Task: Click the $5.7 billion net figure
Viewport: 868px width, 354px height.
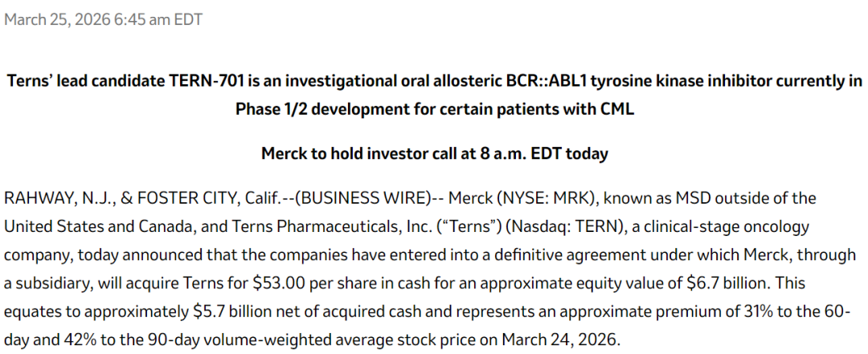Action: (x=239, y=312)
